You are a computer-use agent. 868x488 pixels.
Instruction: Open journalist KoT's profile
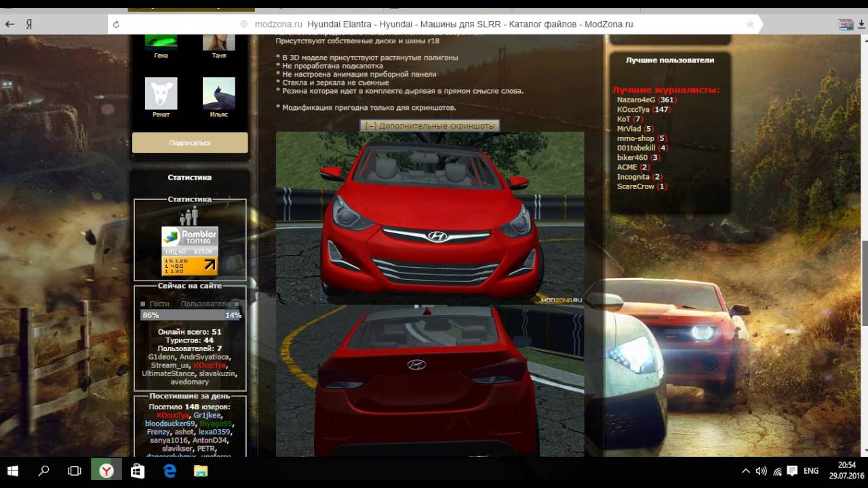point(624,119)
